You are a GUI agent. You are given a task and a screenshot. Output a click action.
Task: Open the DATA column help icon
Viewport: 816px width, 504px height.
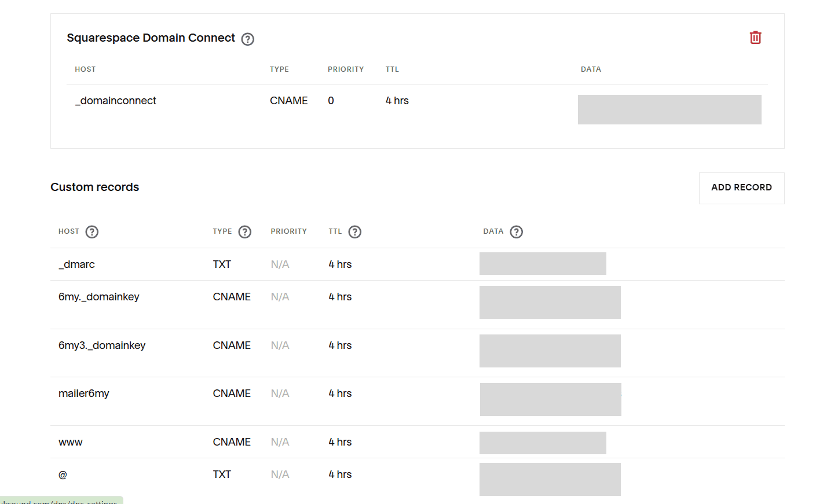(517, 232)
